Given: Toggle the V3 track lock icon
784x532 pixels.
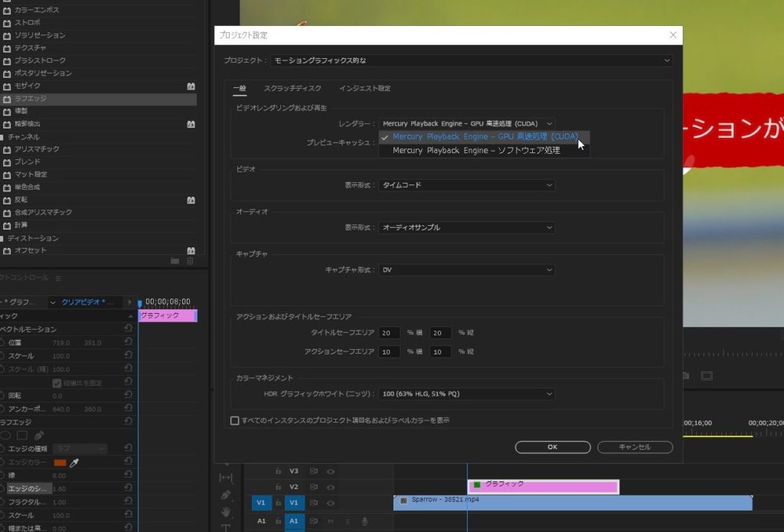Looking at the screenshot, I should click(278, 471).
